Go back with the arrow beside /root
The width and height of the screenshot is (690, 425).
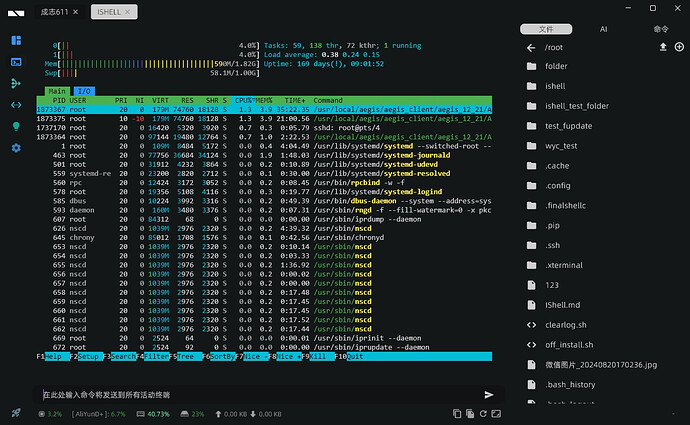coord(531,48)
